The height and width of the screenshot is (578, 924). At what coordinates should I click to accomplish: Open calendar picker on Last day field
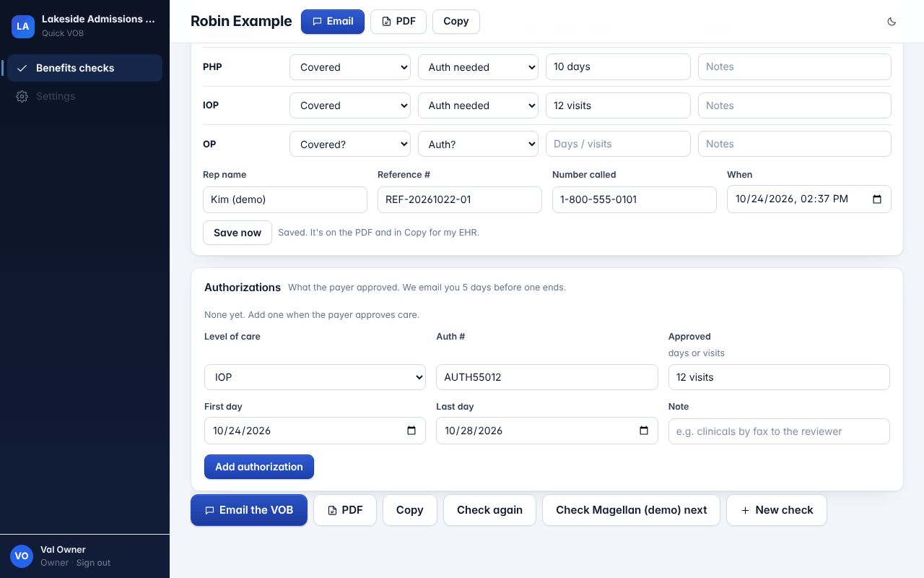coord(644,431)
